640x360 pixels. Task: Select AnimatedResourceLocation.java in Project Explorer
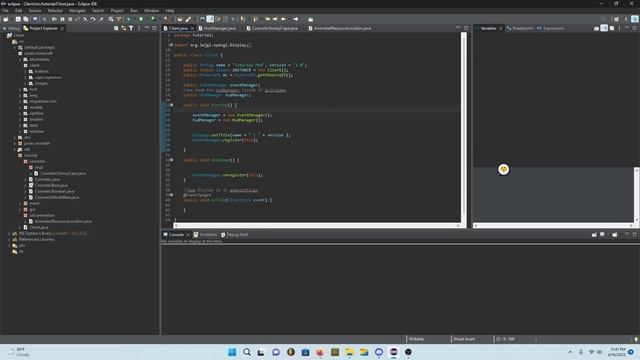pos(63,221)
